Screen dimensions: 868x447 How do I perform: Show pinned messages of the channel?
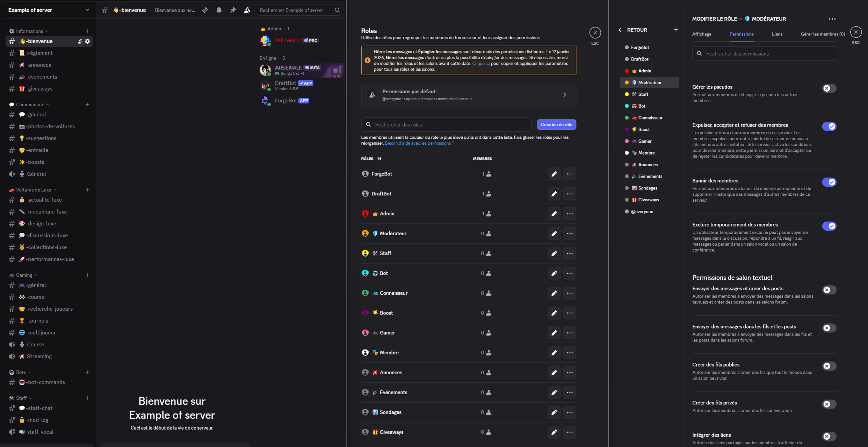tap(233, 10)
